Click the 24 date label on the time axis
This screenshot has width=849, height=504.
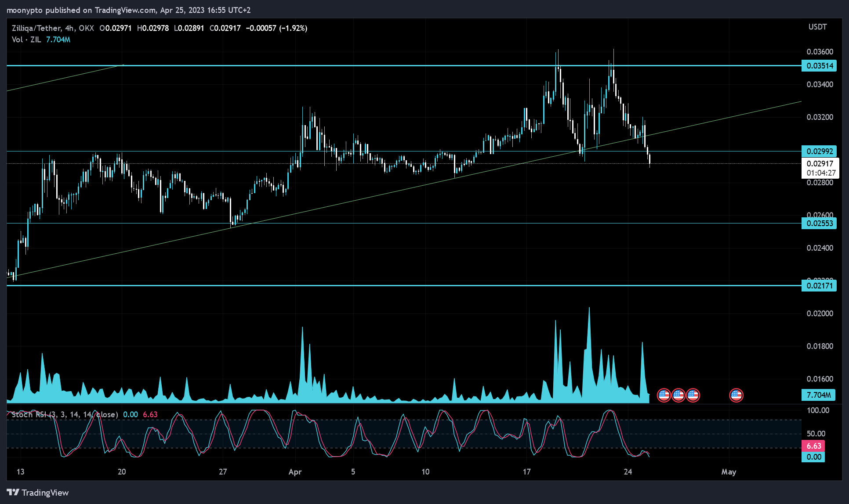tap(628, 472)
